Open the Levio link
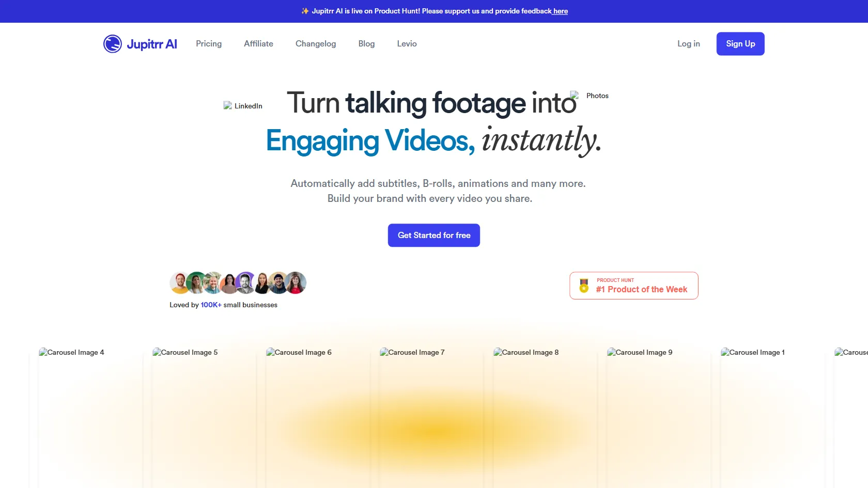The height and width of the screenshot is (488, 868). 407,44
